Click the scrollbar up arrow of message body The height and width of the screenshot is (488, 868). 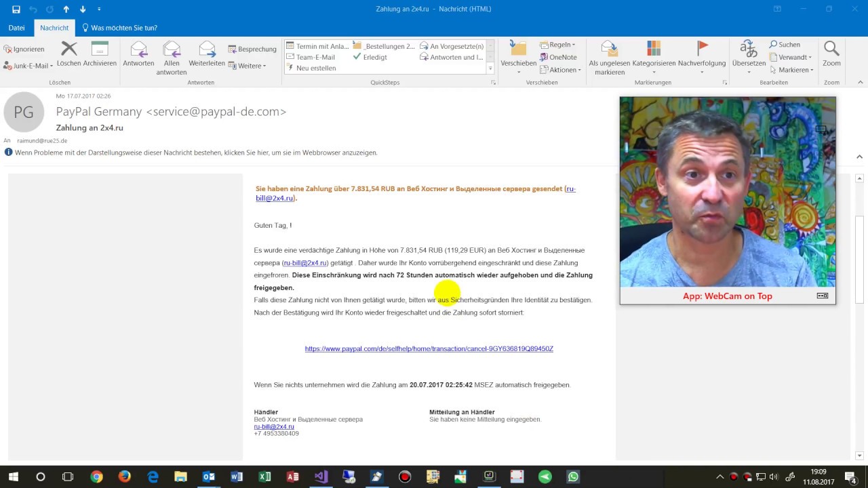point(859,179)
